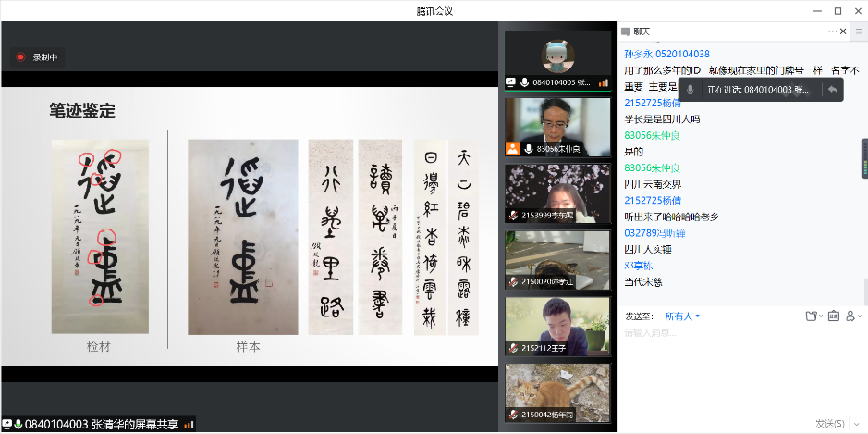Click microphone icon in the speaking-now popup
Screen dimensions: 868x434
(690, 90)
